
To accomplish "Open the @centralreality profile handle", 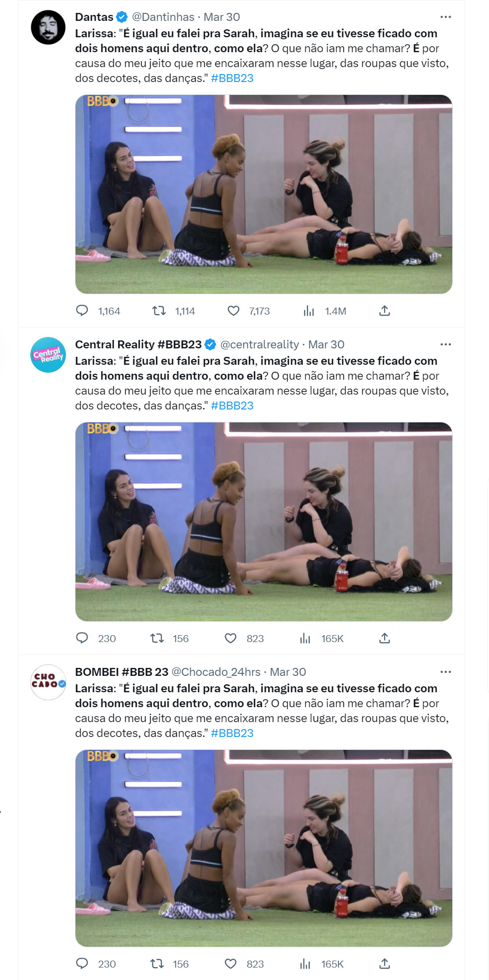I will click(x=259, y=344).
